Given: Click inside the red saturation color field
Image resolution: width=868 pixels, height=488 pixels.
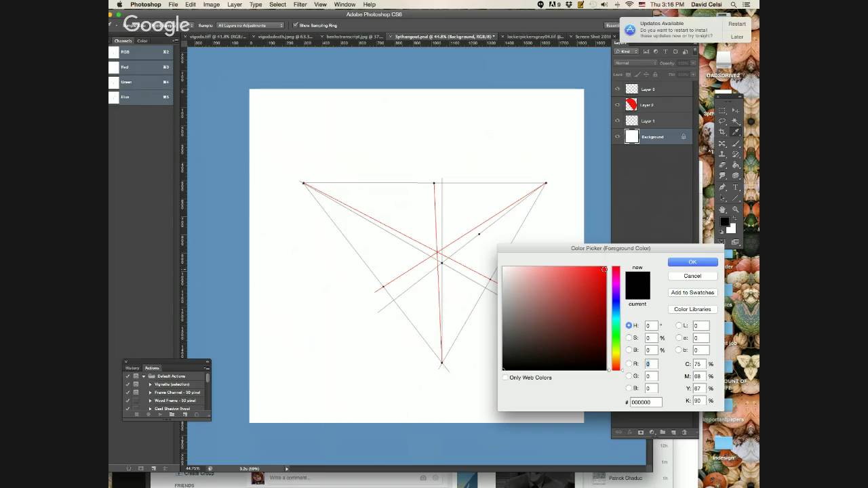Looking at the screenshot, I should tap(554, 318).
